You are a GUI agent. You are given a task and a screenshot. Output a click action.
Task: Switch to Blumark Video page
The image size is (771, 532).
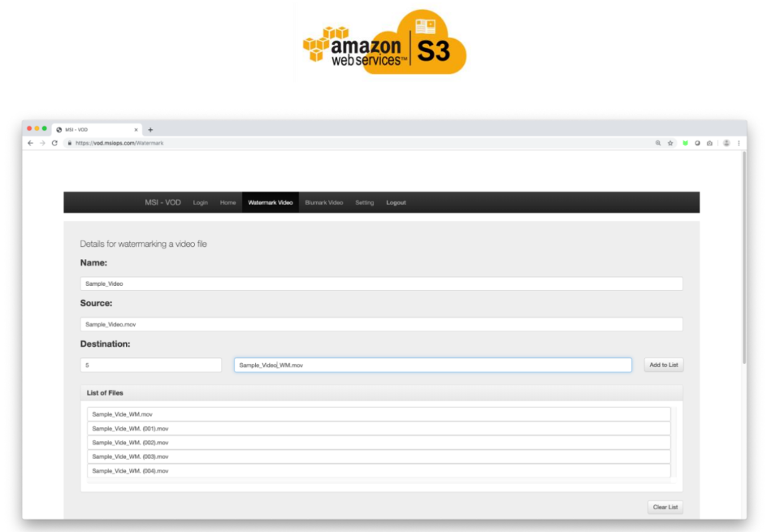[324, 202]
